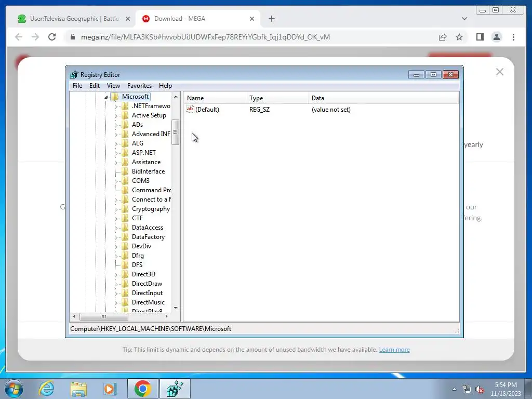Select the Dfrg folder icon
532x399 pixels.
[x=125, y=256]
